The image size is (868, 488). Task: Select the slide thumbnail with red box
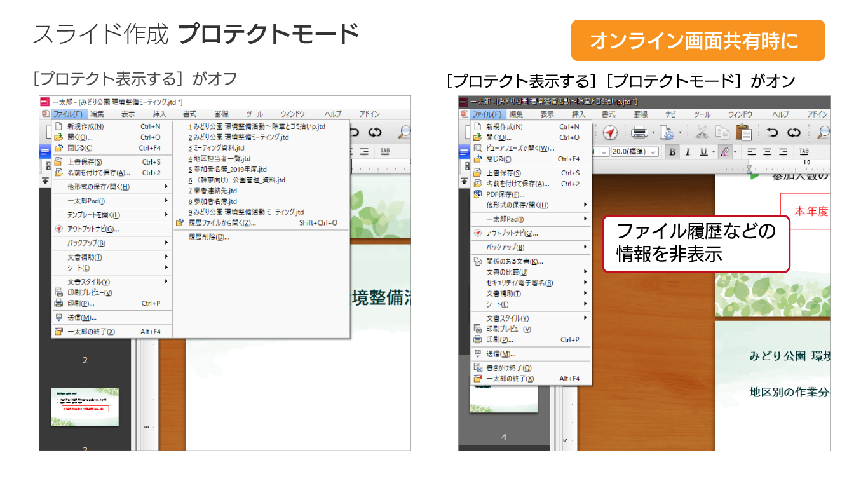[x=85, y=407]
